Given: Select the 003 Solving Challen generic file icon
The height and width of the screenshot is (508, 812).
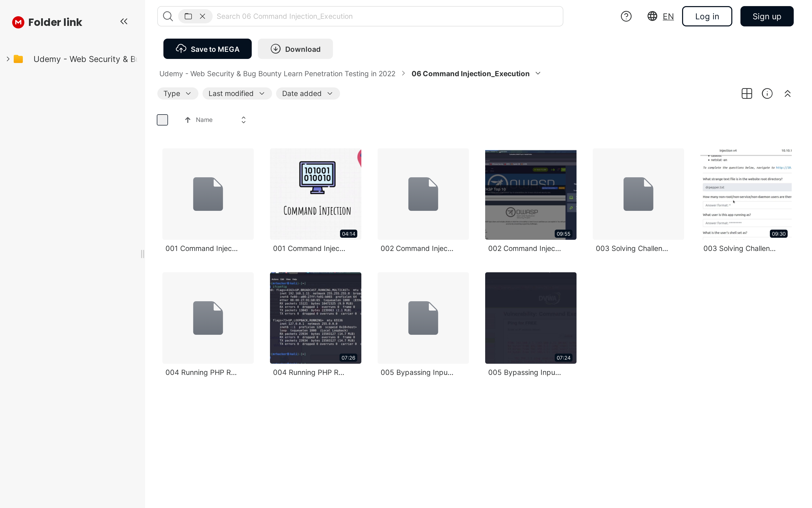Looking at the screenshot, I should point(638,194).
